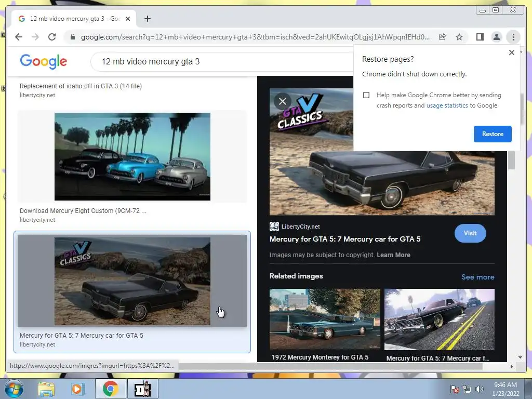The width and height of the screenshot is (532, 399).
Task: Go back to the previous page
Action: 19,37
